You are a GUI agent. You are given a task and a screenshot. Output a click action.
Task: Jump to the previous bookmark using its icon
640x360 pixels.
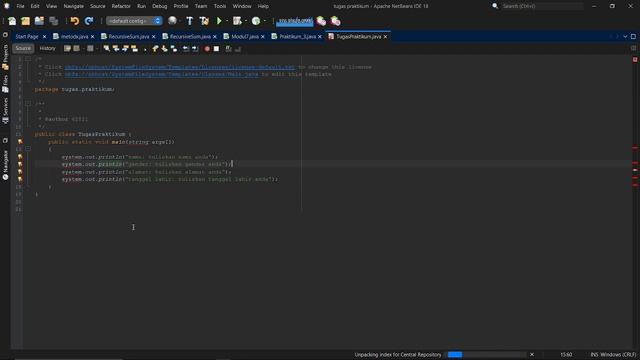155,49
